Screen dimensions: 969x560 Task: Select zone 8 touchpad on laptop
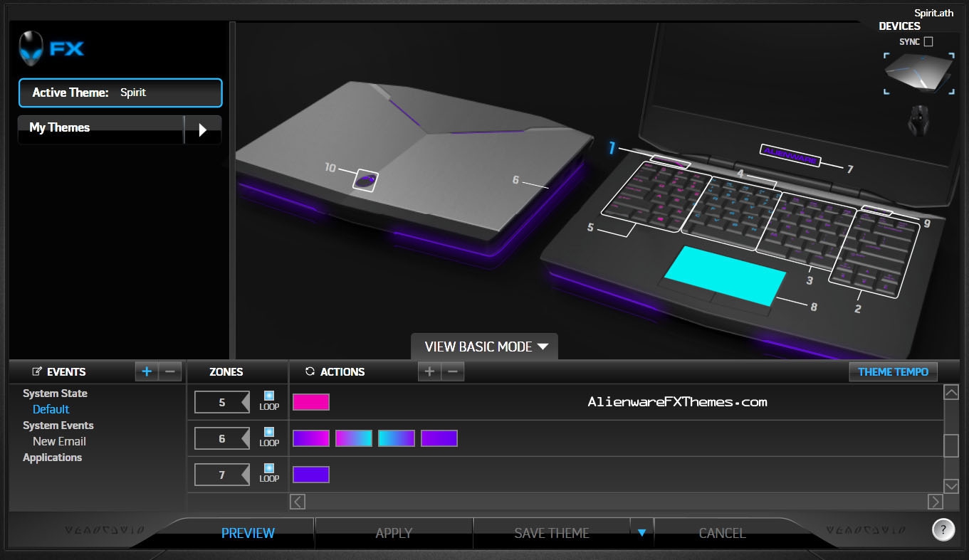coord(726,275)
